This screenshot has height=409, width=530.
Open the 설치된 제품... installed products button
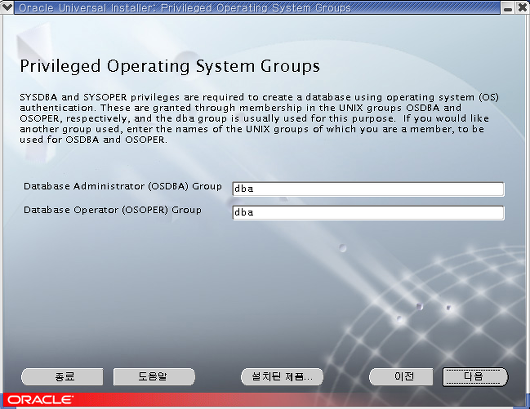[282, 376]
